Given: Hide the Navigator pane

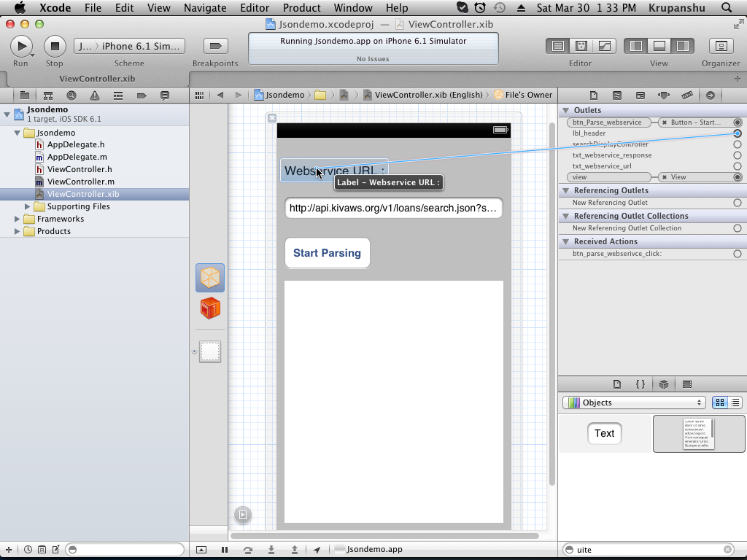Looking at the screenshot, I should pos(636,46).
